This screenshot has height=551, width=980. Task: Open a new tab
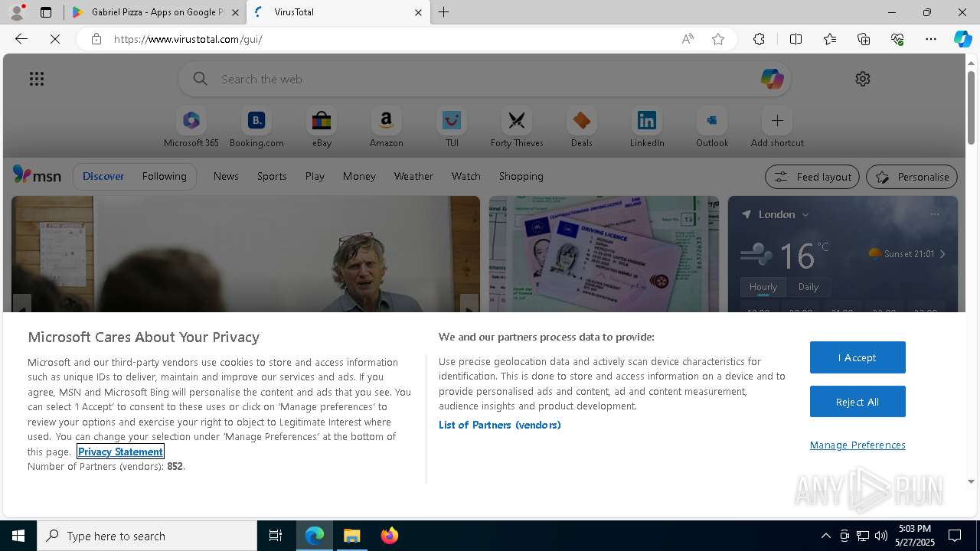click(444, 12)
